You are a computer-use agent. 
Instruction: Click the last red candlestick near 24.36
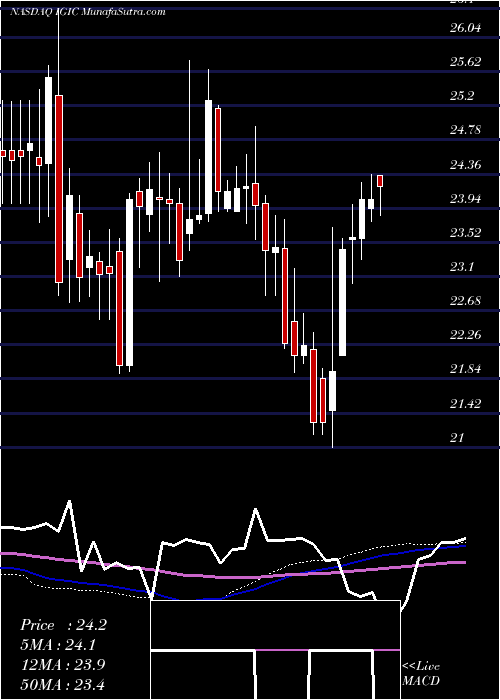click(x=380, y=181)
